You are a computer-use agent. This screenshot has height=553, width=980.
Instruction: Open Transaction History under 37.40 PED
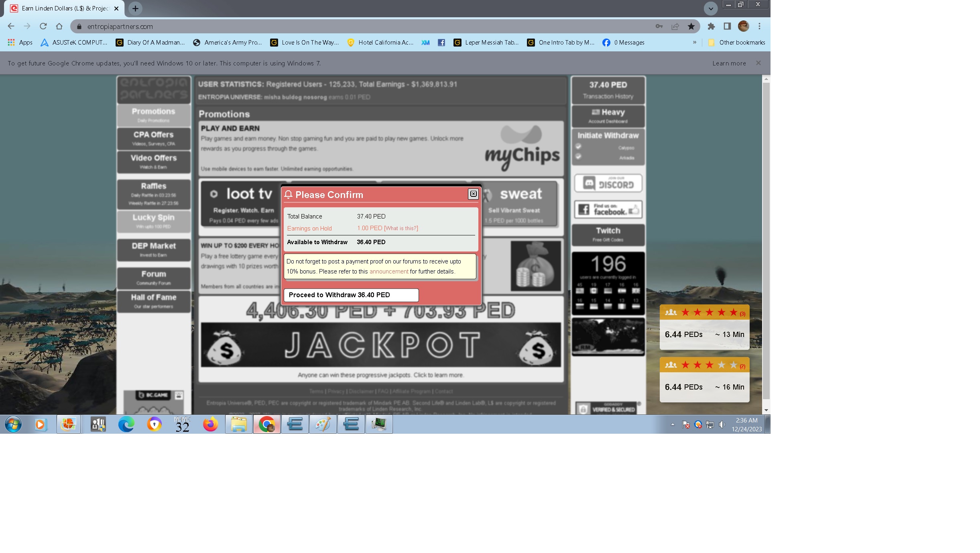[608, 96]
